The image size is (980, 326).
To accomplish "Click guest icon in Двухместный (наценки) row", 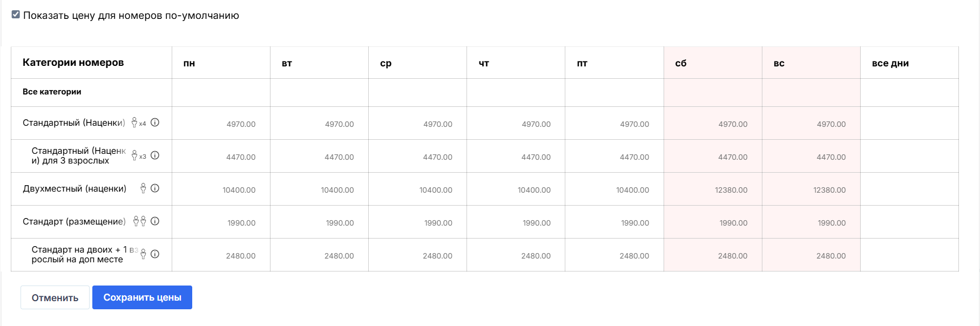I will point(143,188).
